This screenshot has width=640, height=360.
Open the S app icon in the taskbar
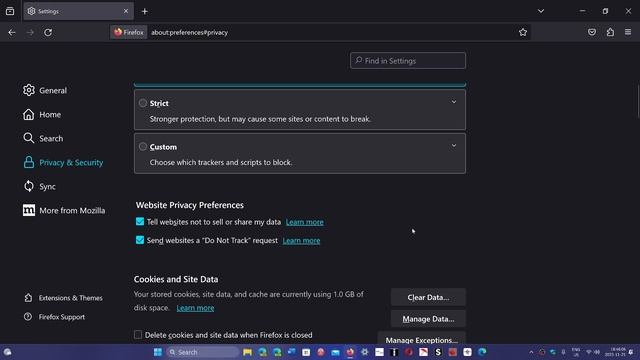[438, 352]
